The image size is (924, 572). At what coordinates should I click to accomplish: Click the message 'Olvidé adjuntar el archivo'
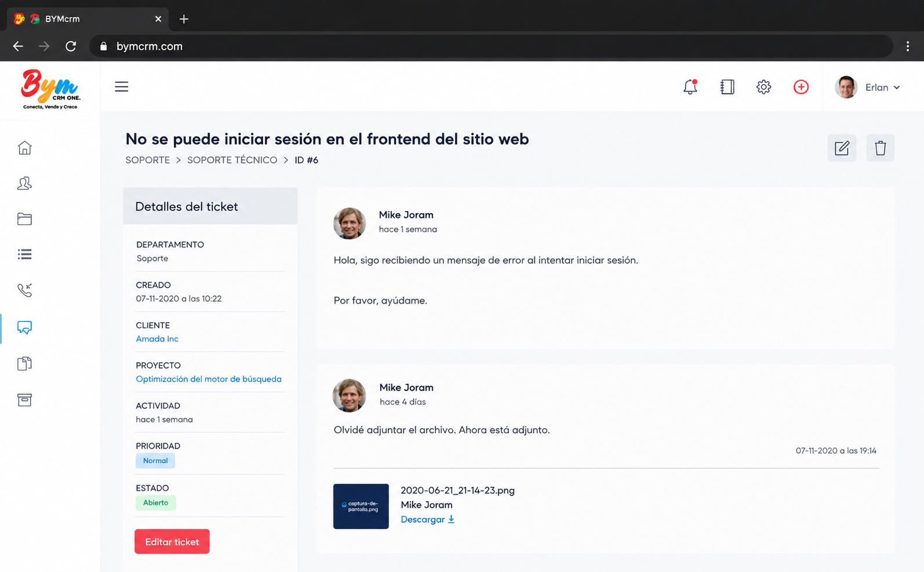click(442, 430)
